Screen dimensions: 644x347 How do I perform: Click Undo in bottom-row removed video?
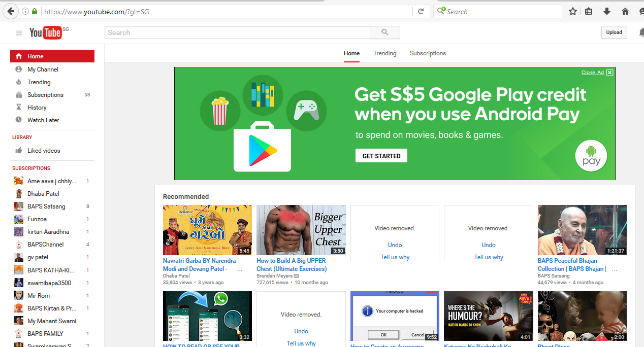tap(301, 331)
